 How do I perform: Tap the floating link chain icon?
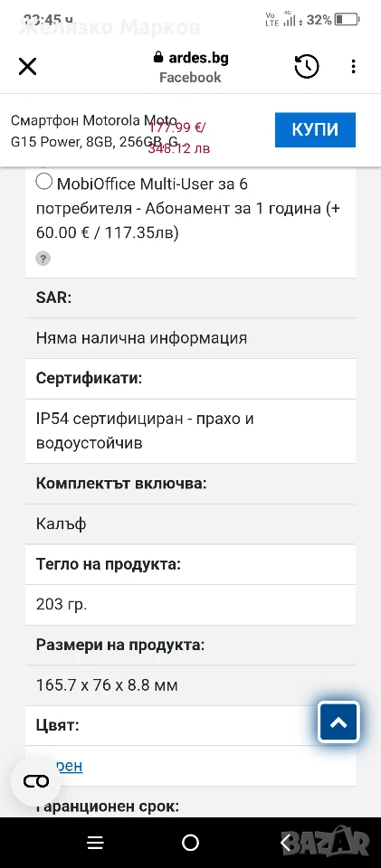(x=36, y=781)
